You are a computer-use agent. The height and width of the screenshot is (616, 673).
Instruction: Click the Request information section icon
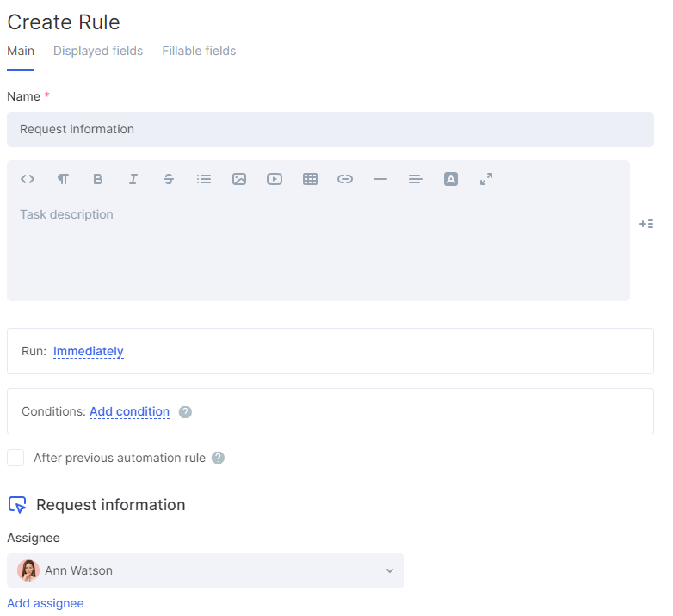[17, 505]
